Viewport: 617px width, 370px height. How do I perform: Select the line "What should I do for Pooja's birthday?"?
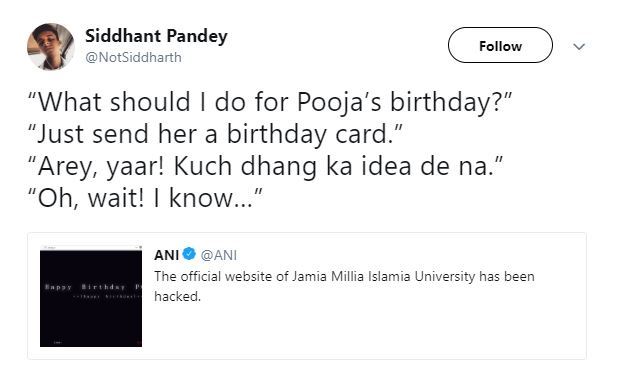[270, 102]
